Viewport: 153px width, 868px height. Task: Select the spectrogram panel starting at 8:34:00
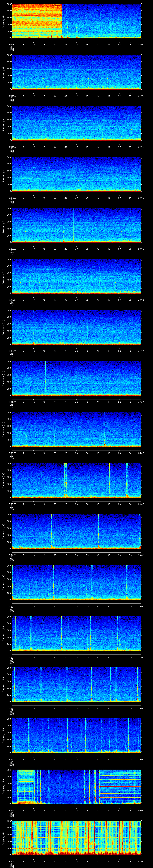76,531
